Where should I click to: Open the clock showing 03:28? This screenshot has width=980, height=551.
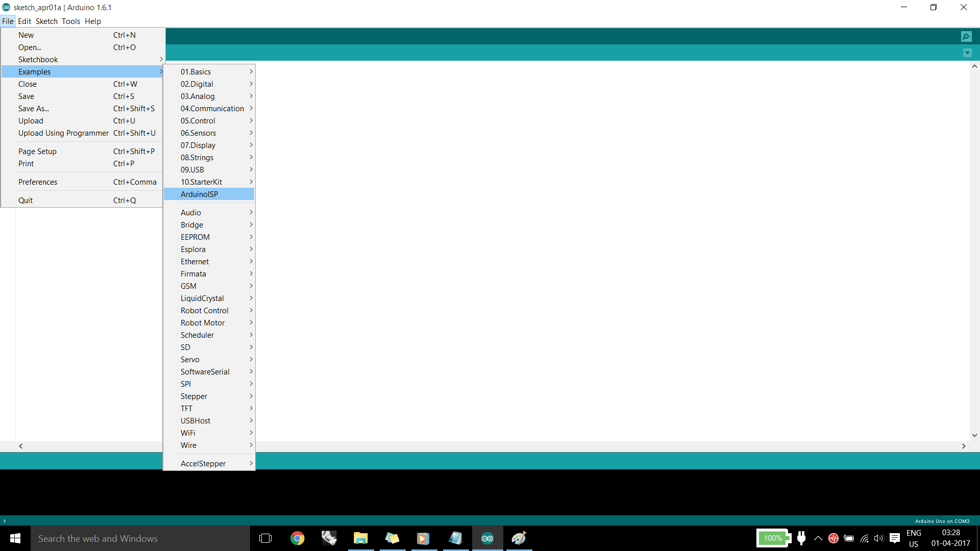[x=950, y=538]
